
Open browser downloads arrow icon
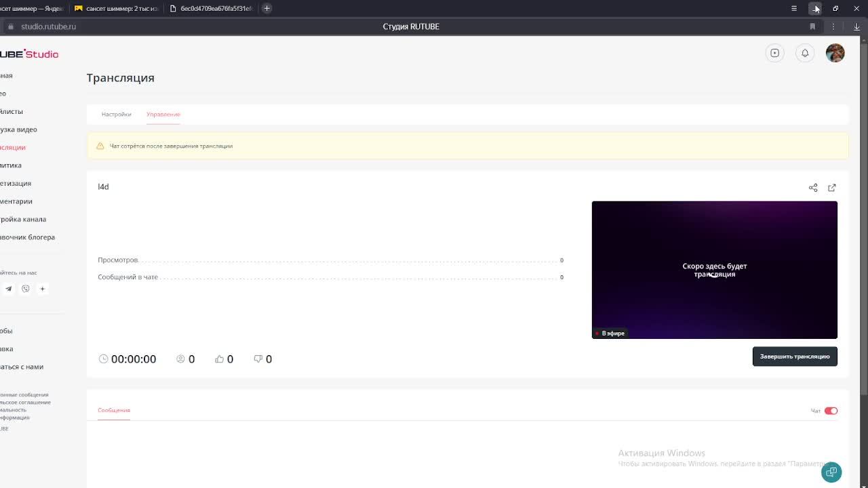coord(856,26)
